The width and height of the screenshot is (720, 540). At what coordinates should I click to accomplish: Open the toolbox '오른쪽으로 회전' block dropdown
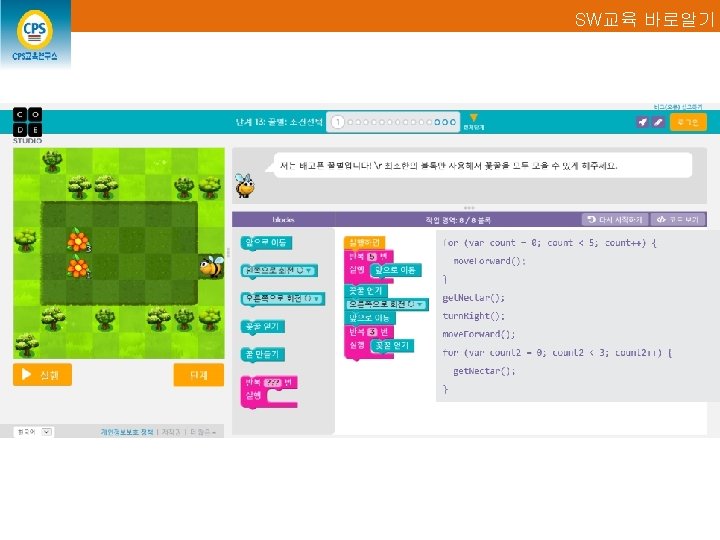pyautogui.click(x=316, y=298)
